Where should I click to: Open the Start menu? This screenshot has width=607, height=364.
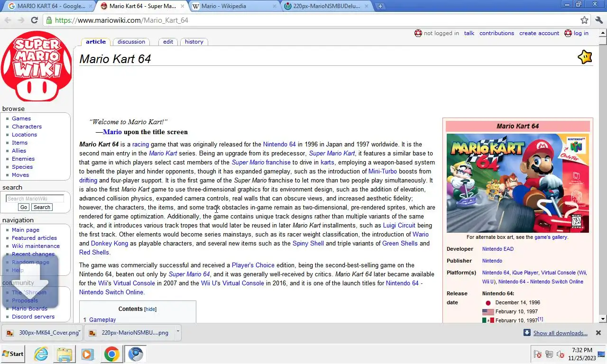pos(13,354)
